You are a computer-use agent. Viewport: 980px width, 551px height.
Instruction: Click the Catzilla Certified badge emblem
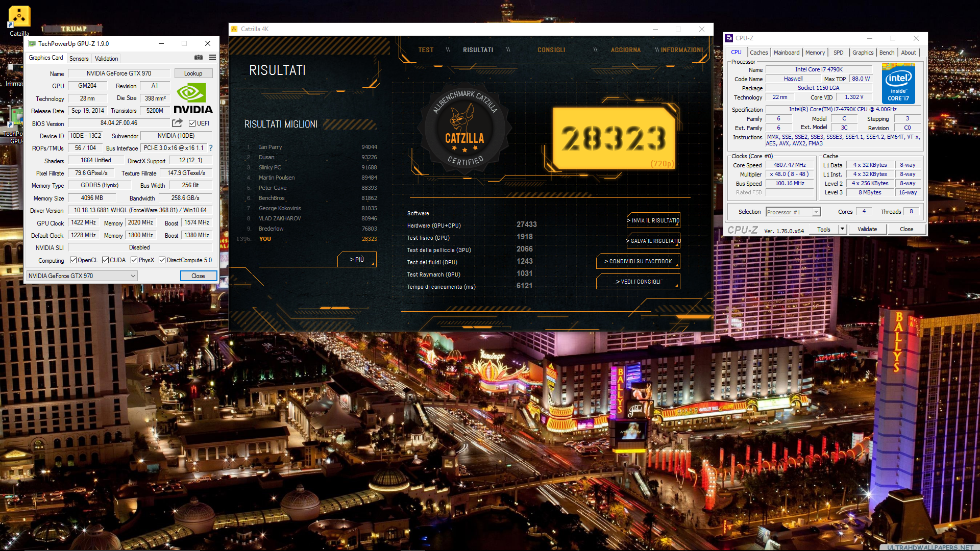pos(464,128)
